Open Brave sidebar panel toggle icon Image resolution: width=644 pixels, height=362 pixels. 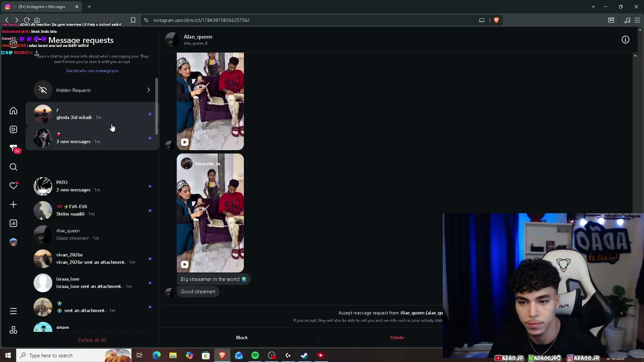tap(611, 20)
